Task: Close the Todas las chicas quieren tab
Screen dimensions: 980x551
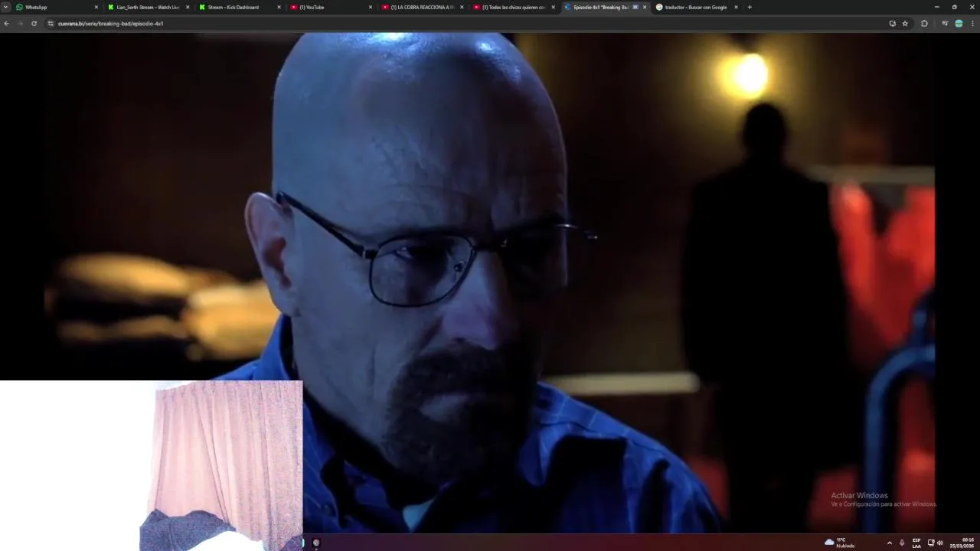Action: point(553,7)
